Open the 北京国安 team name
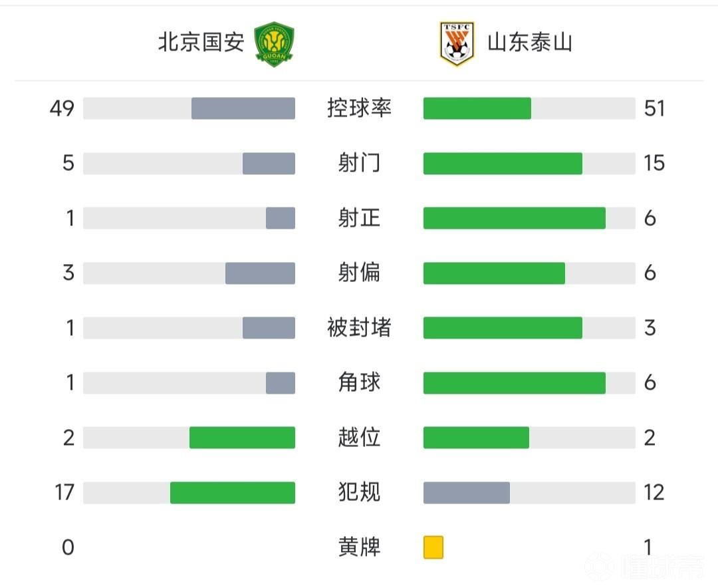The width and height of the screenshot is (718, 588). (201, 43)
